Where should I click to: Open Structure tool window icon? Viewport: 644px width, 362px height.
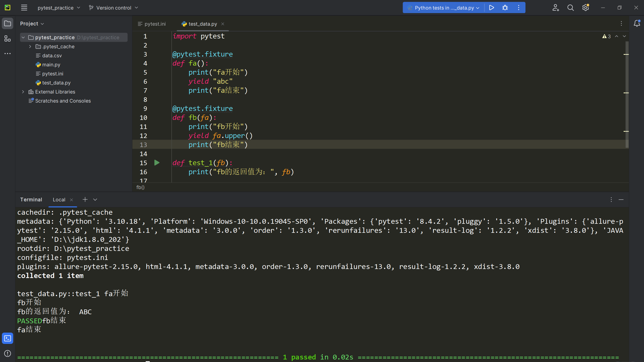[8, 38]
